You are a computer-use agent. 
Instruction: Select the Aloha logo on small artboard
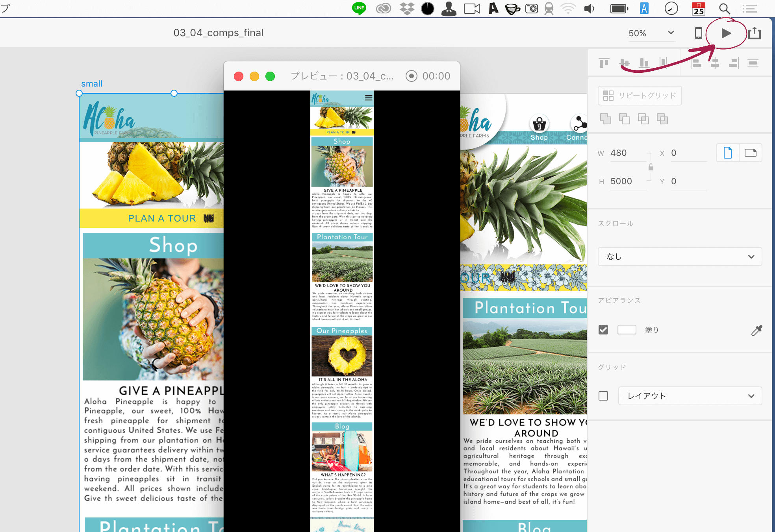click(109, 119)
